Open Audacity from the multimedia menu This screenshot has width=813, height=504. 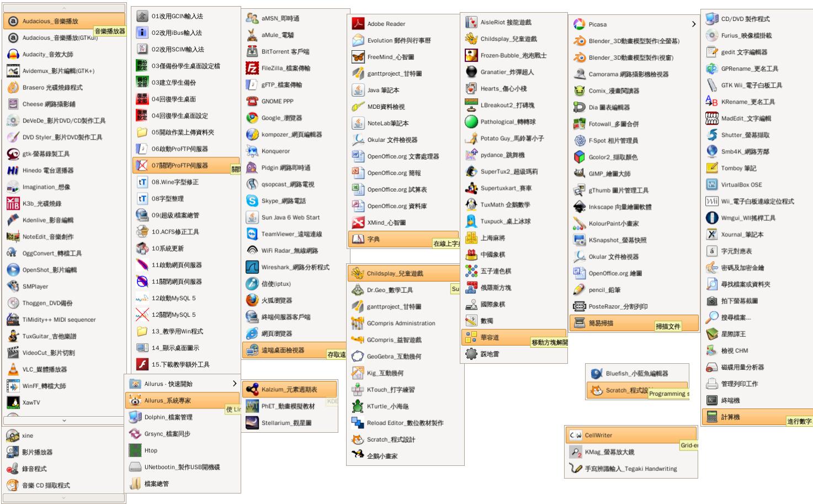47,54
